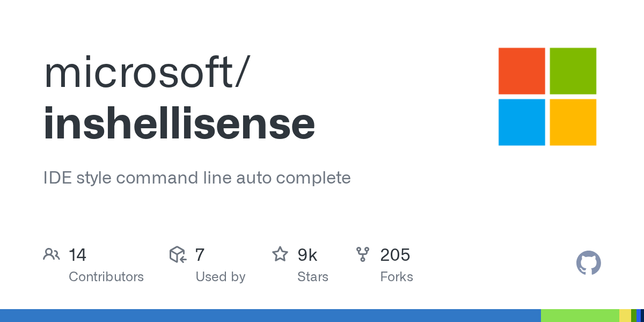Click the Stars star icon

click(280, 254)
